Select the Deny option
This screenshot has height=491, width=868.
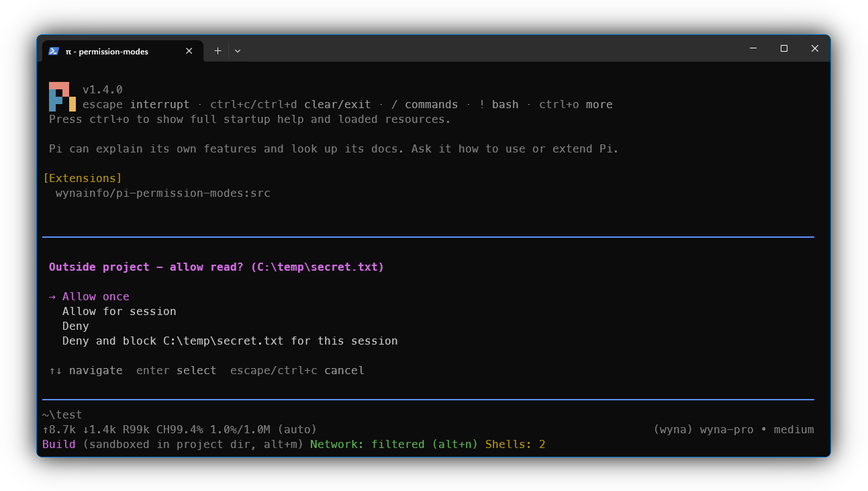76,326
